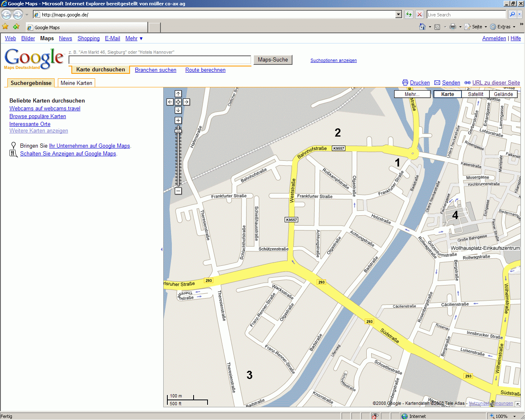Open the Hilfe link
Screen dimensions: 525x420
(516, 38)
